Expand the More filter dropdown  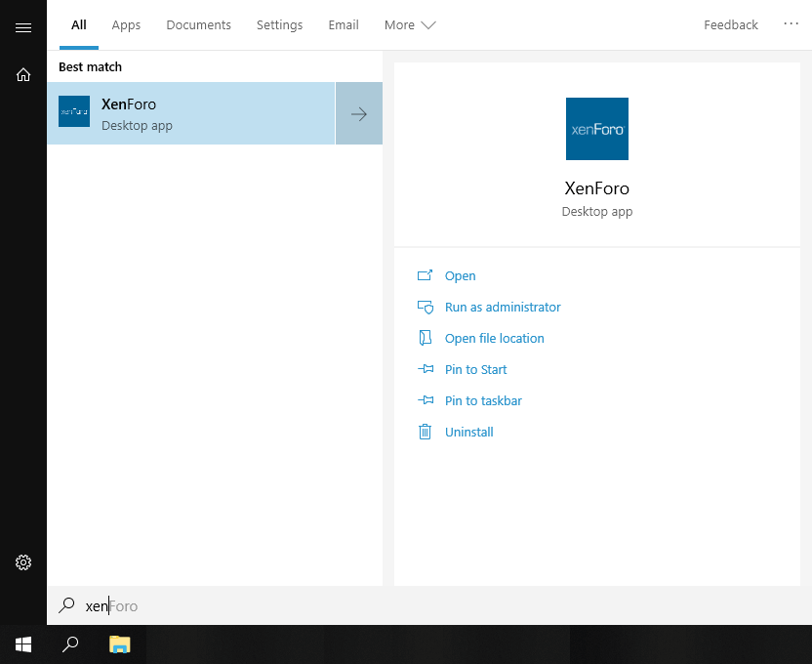point(410,24)
